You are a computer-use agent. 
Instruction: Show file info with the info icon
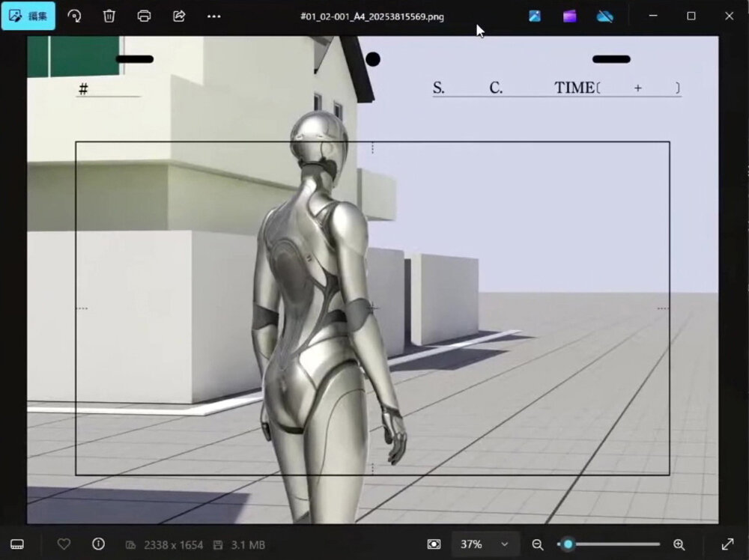coord(98,544)
